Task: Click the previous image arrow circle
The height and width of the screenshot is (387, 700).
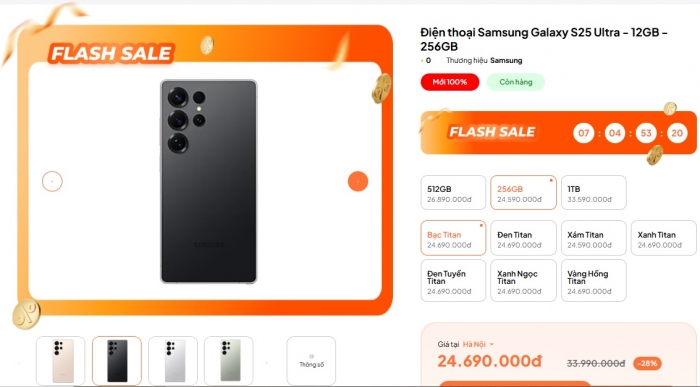Action: point(52,181)
